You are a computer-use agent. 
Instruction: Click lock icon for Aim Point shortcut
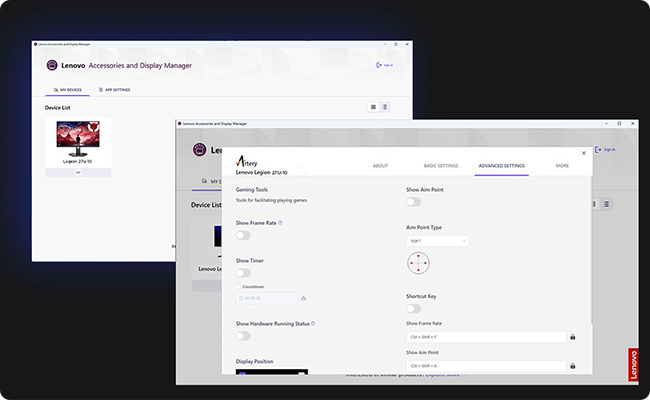(572, 366)
